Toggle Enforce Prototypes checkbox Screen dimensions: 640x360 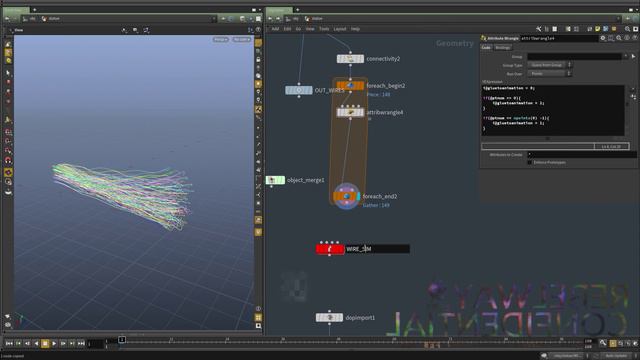coord(529,162)
